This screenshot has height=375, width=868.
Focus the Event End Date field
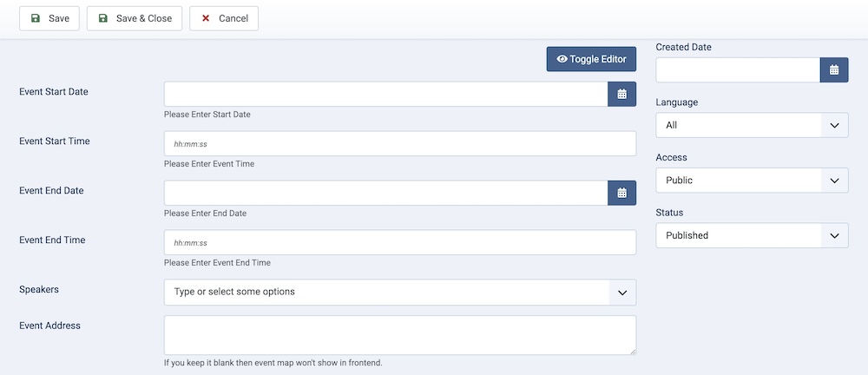[x=385, y=193]
